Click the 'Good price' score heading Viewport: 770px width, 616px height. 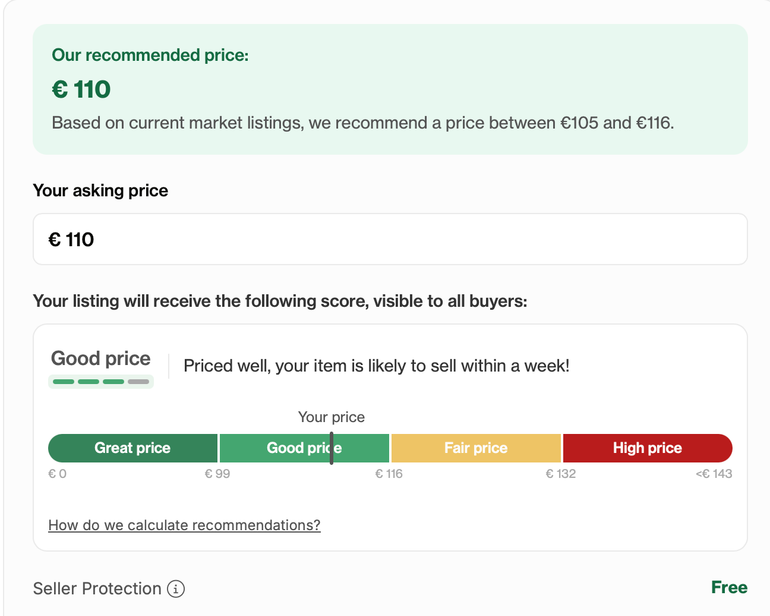click(101, 359)
